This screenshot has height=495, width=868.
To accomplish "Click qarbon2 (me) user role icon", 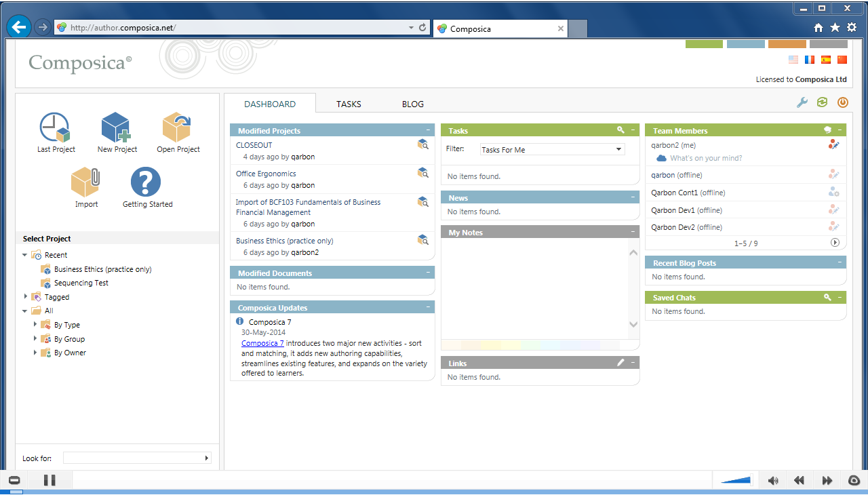I will click(x=834, y=144).
